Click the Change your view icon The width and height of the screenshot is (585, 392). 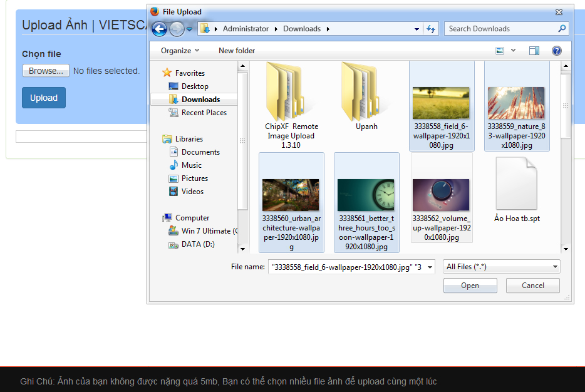click(500, 51)
